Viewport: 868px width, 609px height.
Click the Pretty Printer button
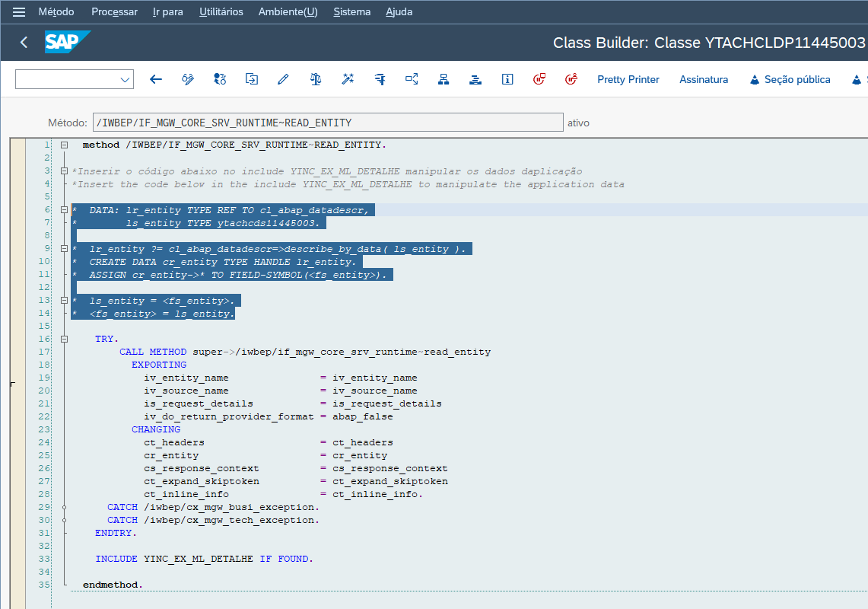628,79
